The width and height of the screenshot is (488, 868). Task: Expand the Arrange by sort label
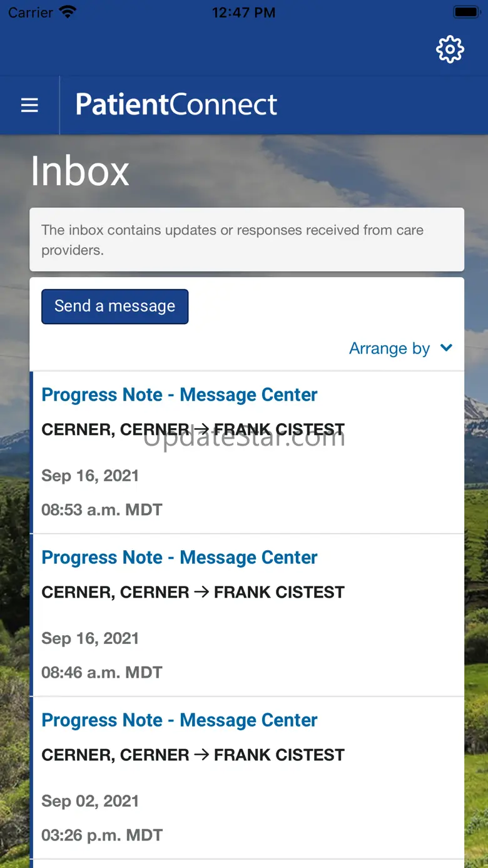pyautogui.click(x=389, y=349)
